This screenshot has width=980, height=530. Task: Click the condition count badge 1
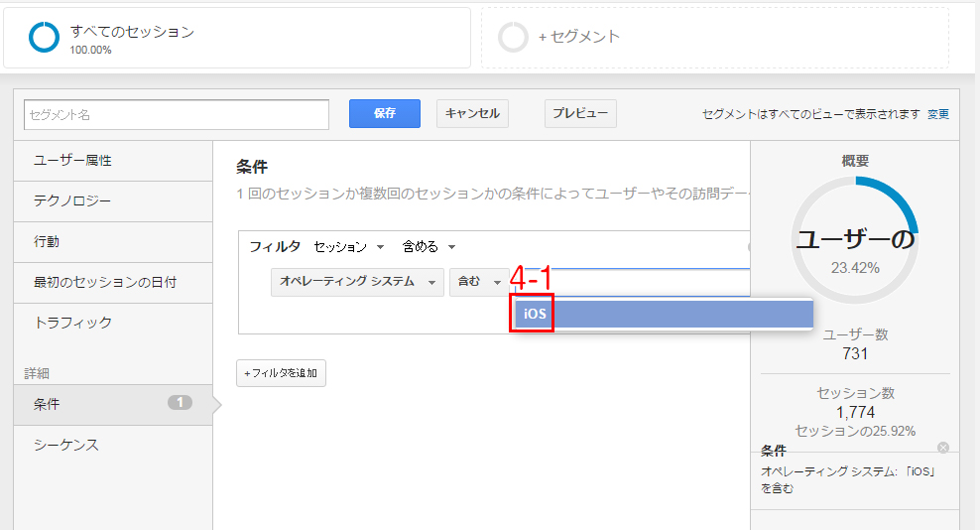coord(180,402)
